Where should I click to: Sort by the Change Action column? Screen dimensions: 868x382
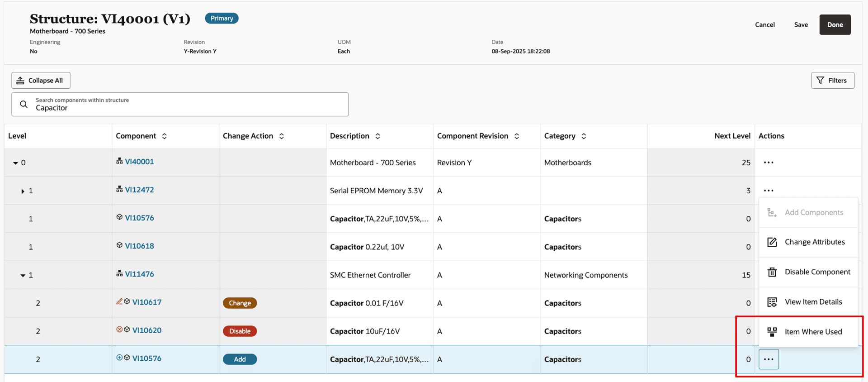coord(282,136)
